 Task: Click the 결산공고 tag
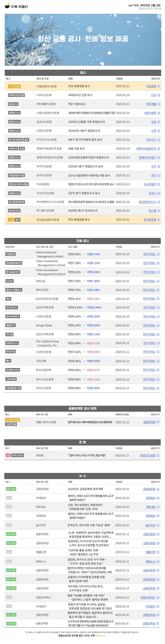(13, 104)
